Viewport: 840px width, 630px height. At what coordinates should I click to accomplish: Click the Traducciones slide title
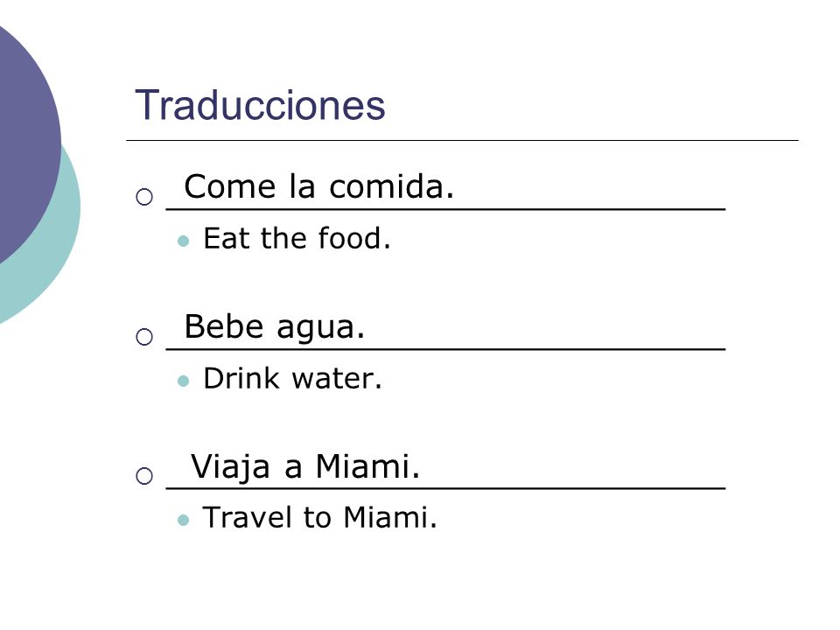click(261, 105)
